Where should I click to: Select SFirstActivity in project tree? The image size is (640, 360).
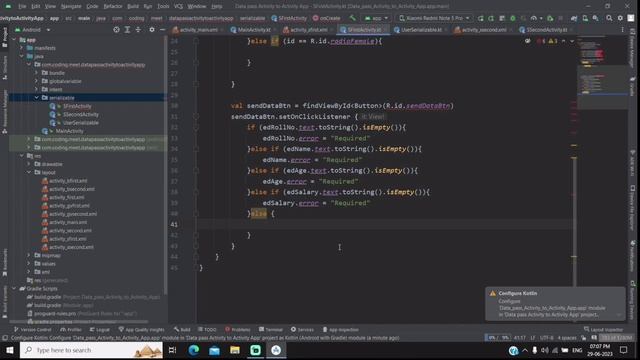click(77, 106)
